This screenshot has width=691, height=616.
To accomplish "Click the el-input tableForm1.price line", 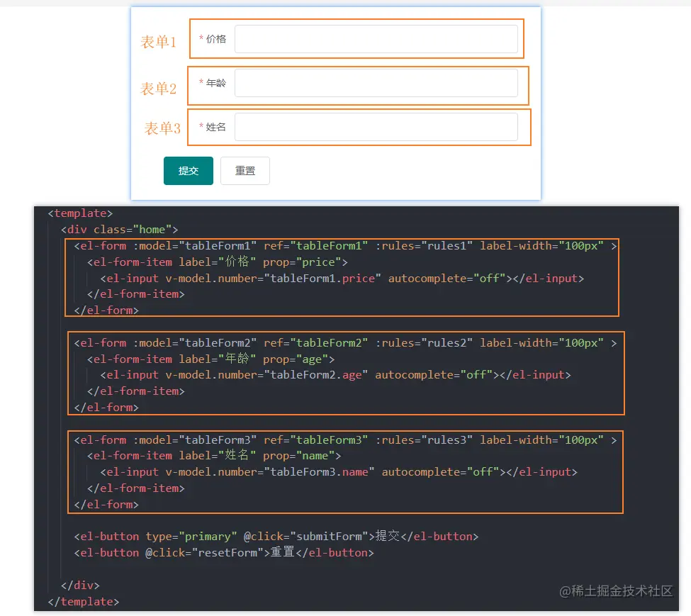I will [342, 279].
